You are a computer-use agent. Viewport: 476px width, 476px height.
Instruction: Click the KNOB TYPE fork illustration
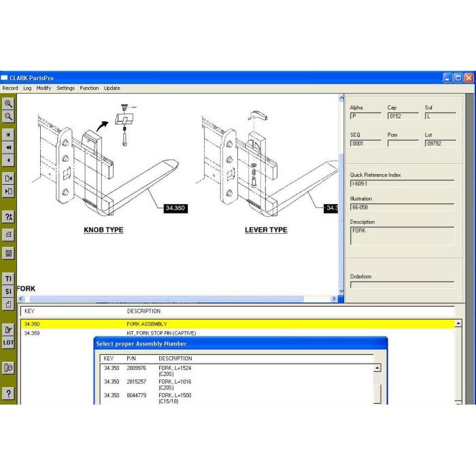tap(106, 160)
